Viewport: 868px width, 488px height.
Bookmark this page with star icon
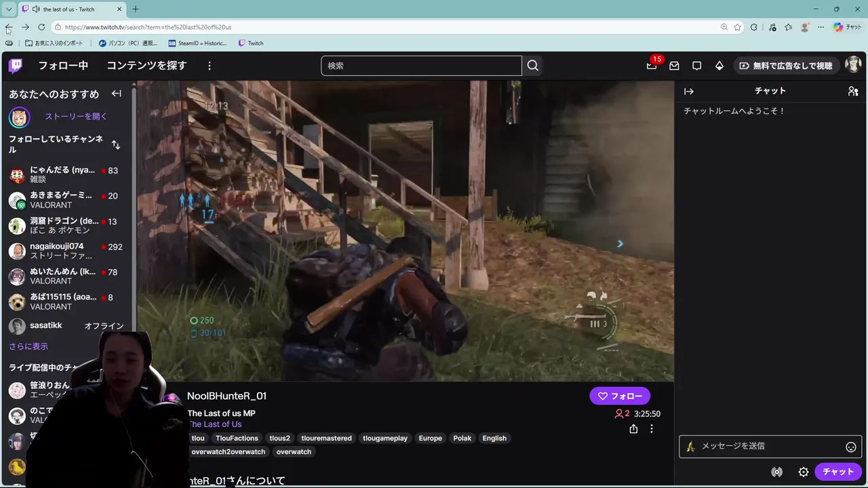click(737, 27)
